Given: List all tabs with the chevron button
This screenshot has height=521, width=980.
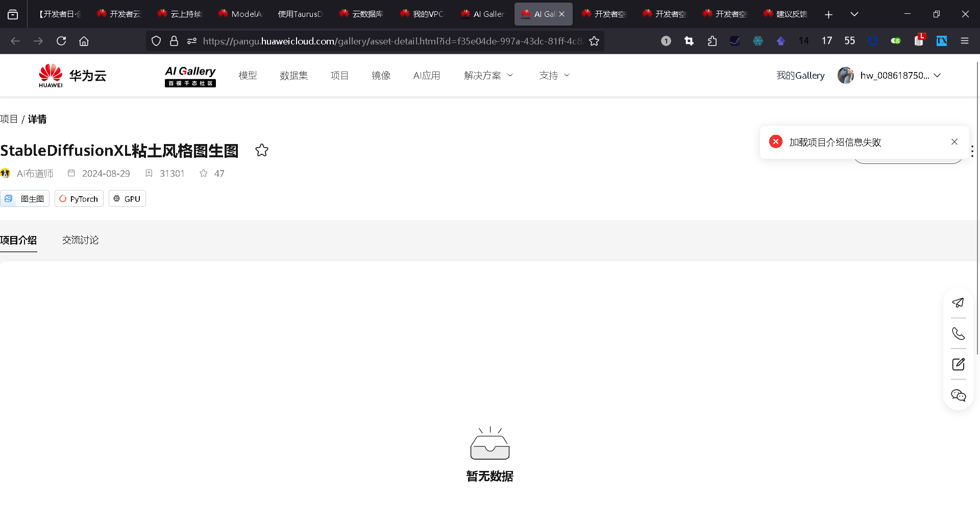Looking at the screenshot, I should pyautogui.click(x=854, y=14).
